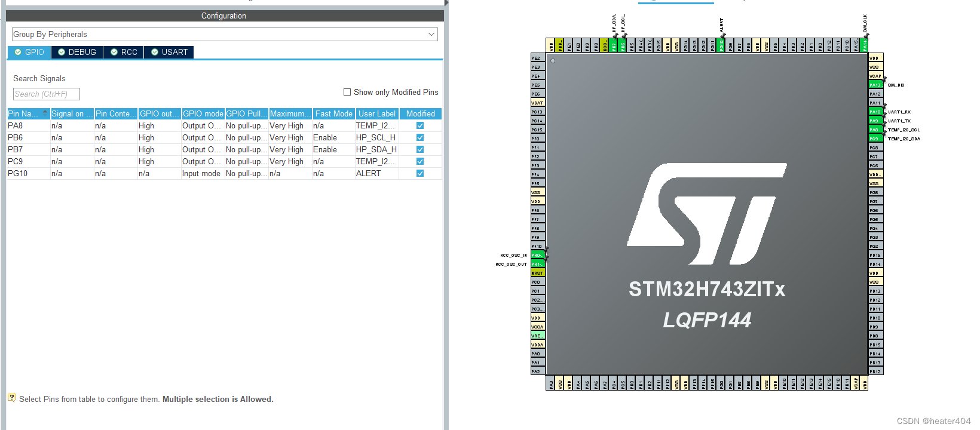Sort by GPIO output level column header
Screen dimensions: 980x430
[160, 113]
